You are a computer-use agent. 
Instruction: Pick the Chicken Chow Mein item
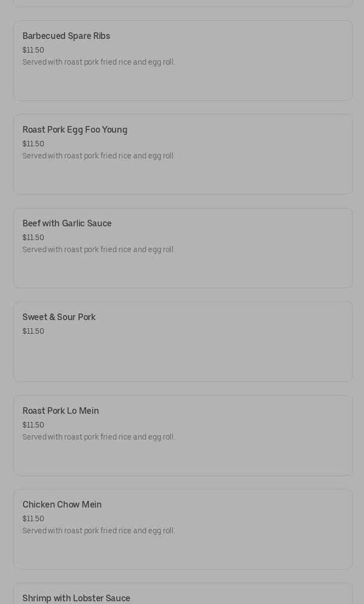[62, 505]
